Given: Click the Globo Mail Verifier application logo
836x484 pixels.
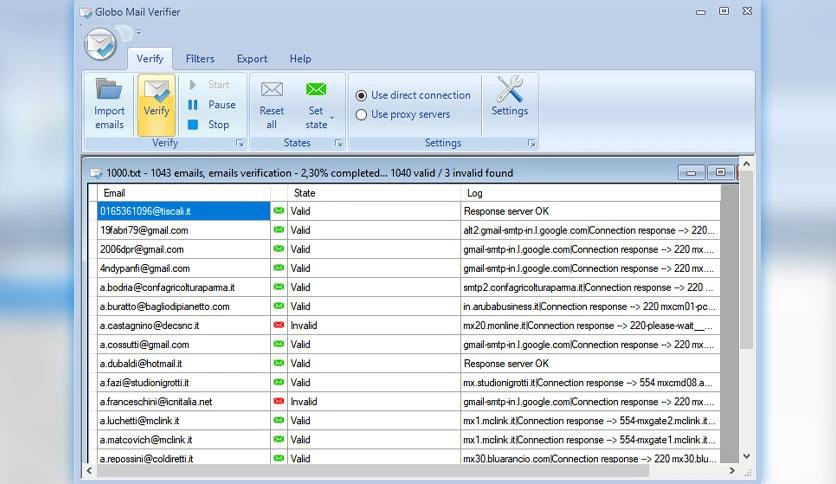Looking at the screenshot, I should coord(100,44).
